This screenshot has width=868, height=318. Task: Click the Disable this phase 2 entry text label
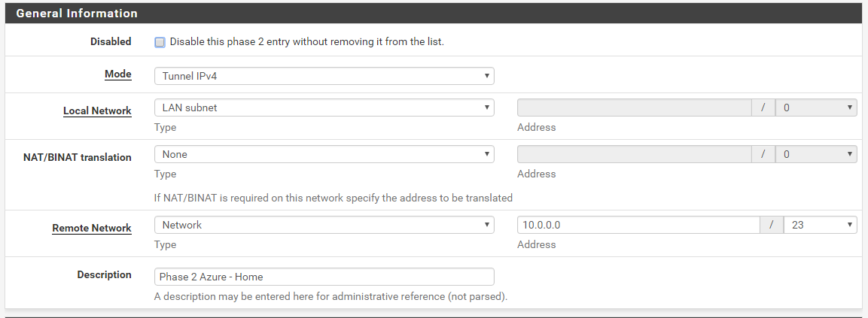(x=306, y=42)
